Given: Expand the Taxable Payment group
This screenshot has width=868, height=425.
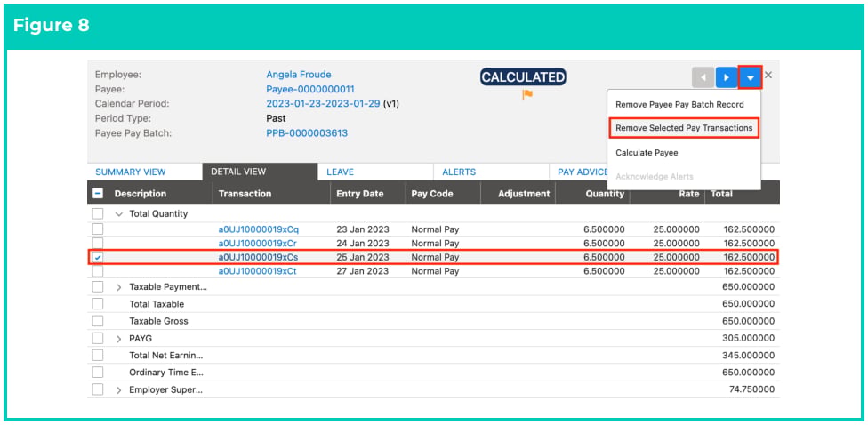Looking at the screenshot, I should click(118, 287).
